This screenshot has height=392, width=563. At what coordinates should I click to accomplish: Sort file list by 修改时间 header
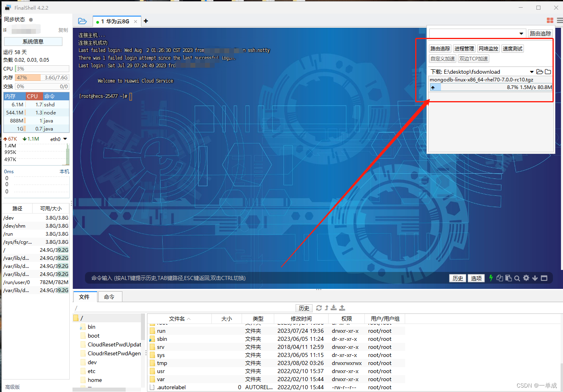tap(301, 319)
